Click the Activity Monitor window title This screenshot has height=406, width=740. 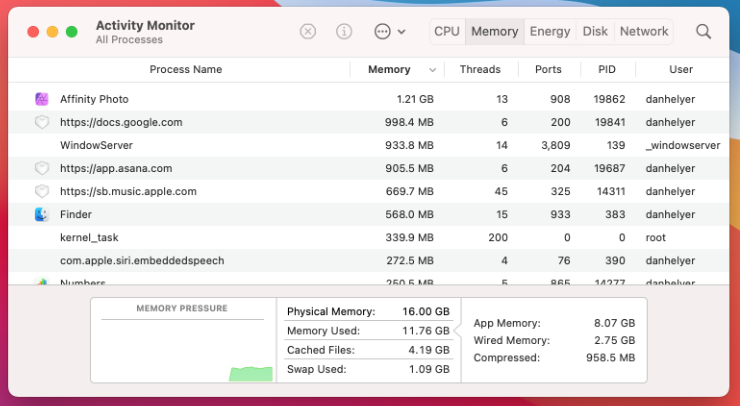tap(145, 25)
